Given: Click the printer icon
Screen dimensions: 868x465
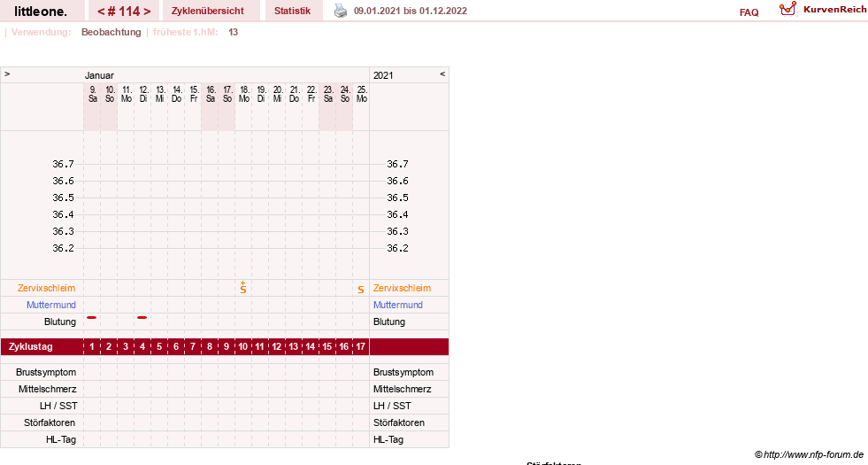Looking at the screenshot, I should [x=341, y=11].
